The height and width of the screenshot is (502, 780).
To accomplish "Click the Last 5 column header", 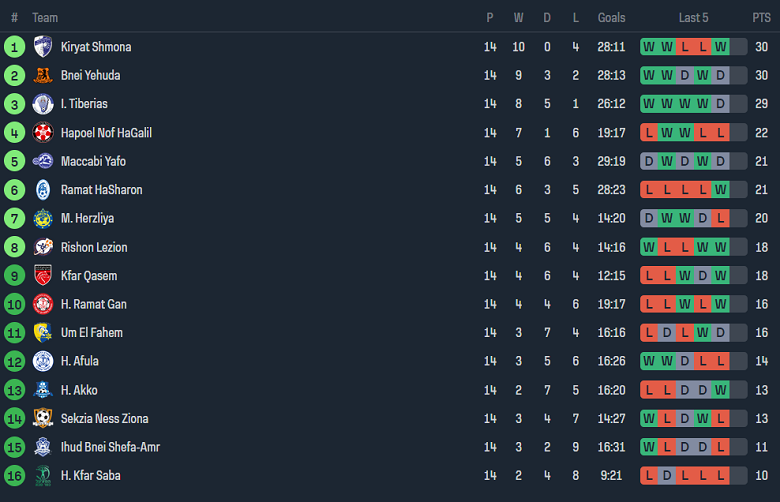I will 693,18.
